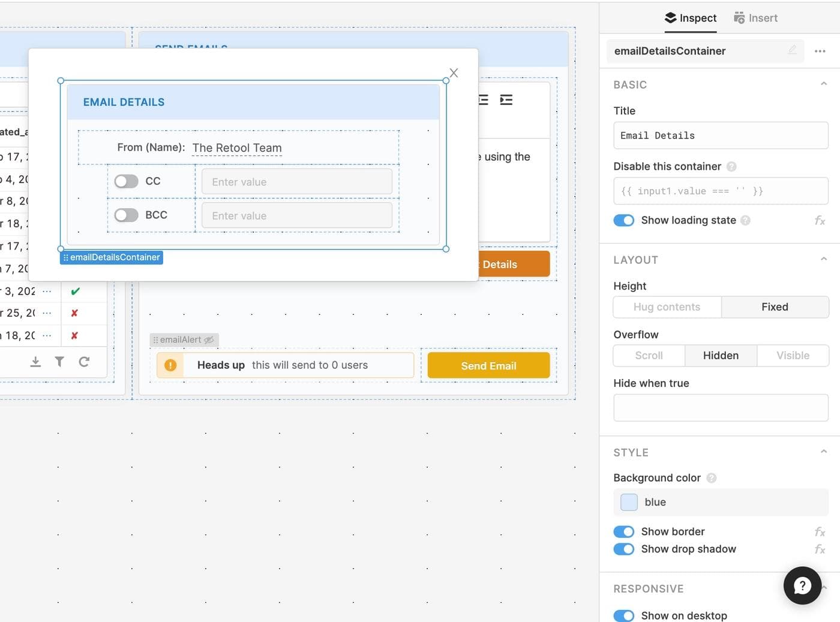Open the three-dot menu beside the component name
This screenshot has height=622, width=840.
coord(820,51)
